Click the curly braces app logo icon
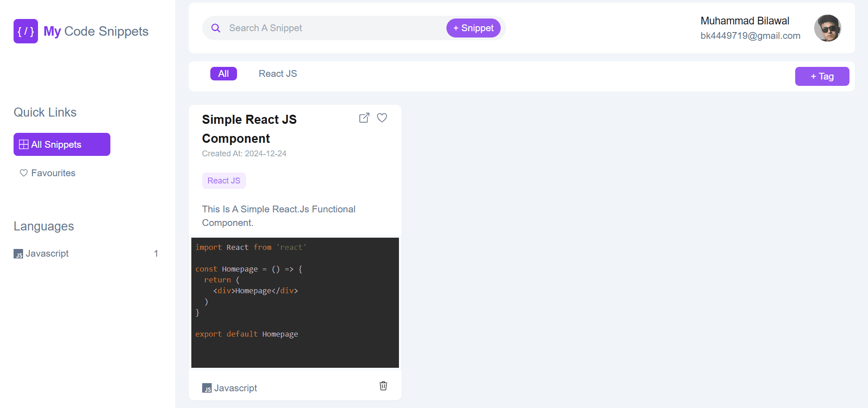The width and height of the screenshot is (868, 408). (x=26, y=31)
